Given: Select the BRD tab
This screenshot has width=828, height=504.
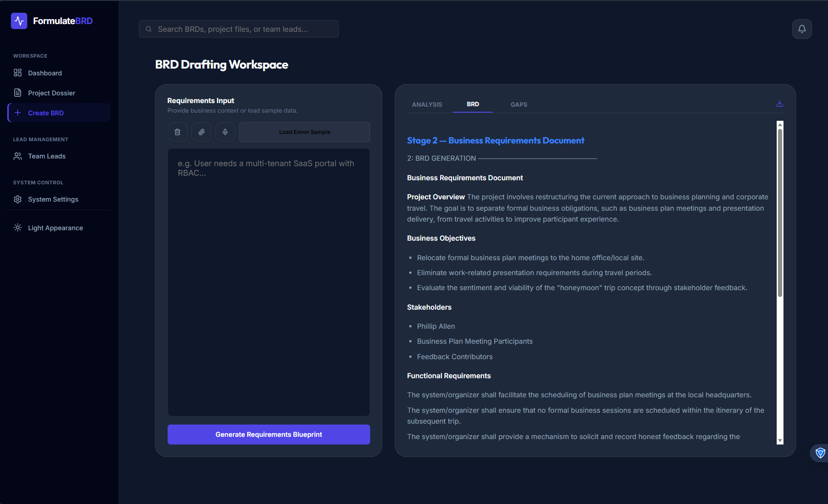Looking at the screenshot, I should click(473, 104).
